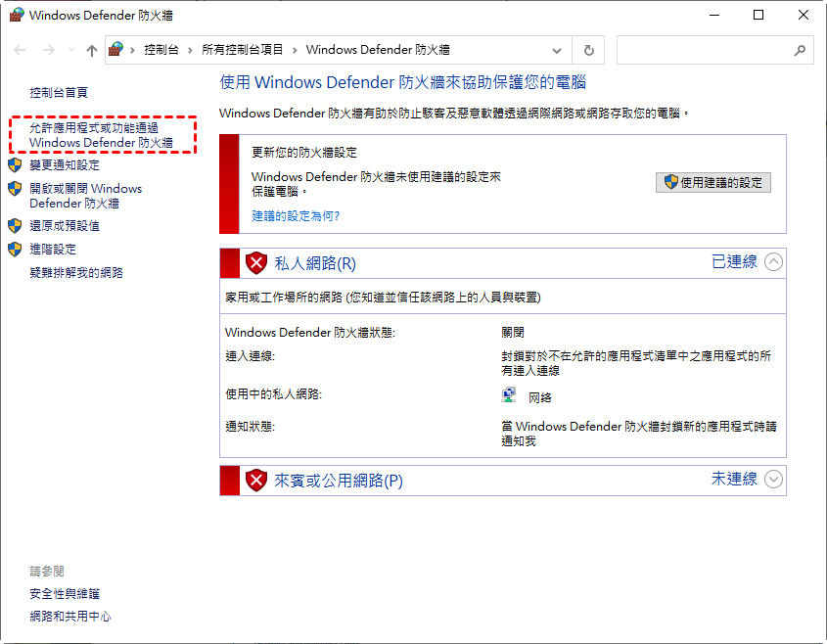Open 安全性與維護 link
The height and width of the screenshot is (644, 827).
tap(65, 594)
